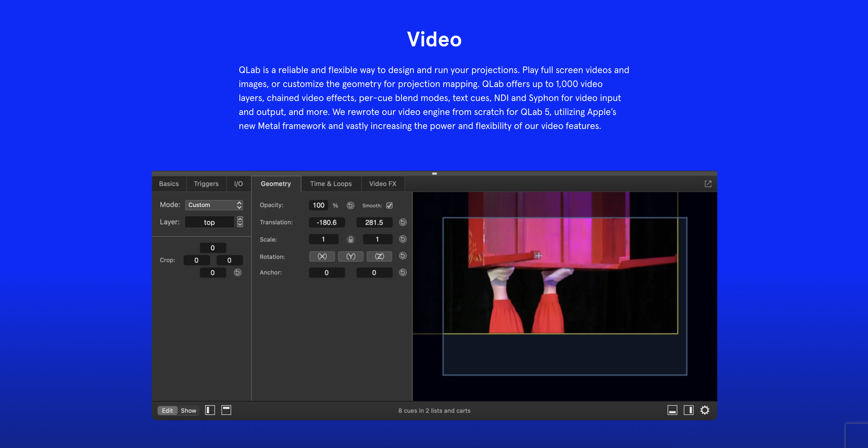Click the Layer stepper arrows
The height and width of the screenshot is (448, 868).
pyautogui.click(x=240, y=222)
